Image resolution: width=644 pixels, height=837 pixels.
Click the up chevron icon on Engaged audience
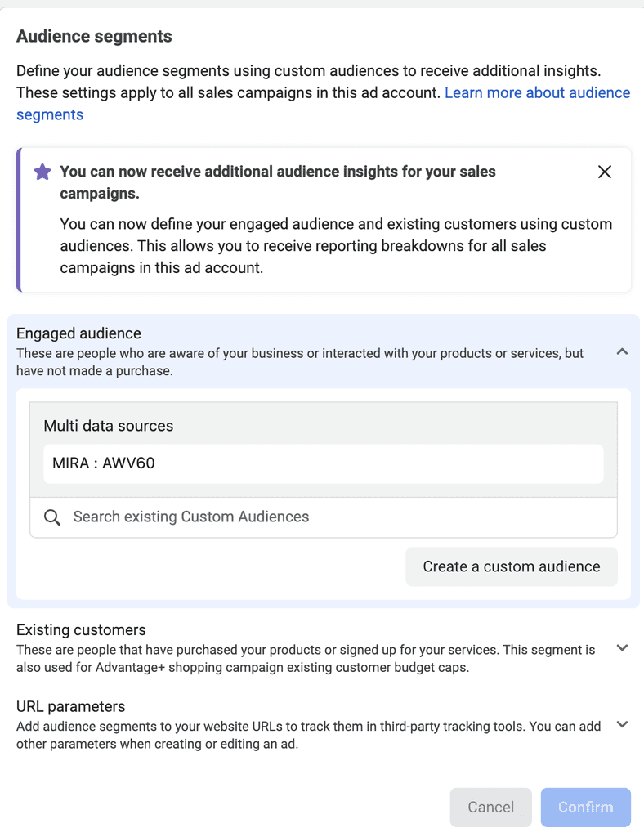pyautogui.click(x=622, y=351)
